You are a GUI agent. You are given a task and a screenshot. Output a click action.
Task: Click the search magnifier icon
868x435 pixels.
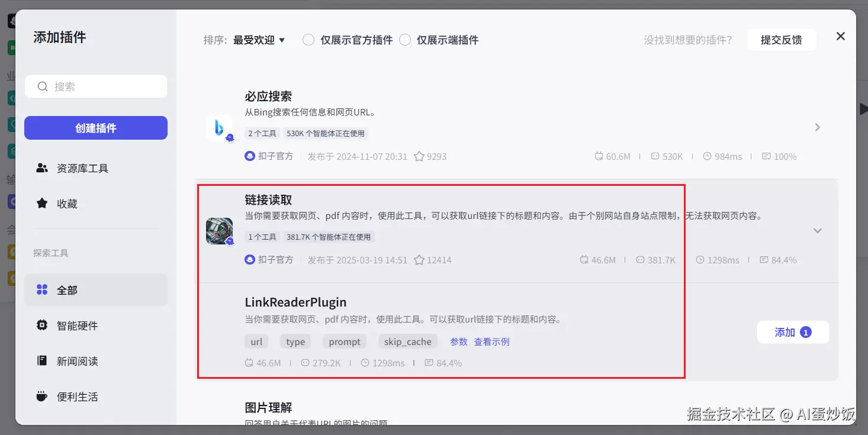point(43,86)
